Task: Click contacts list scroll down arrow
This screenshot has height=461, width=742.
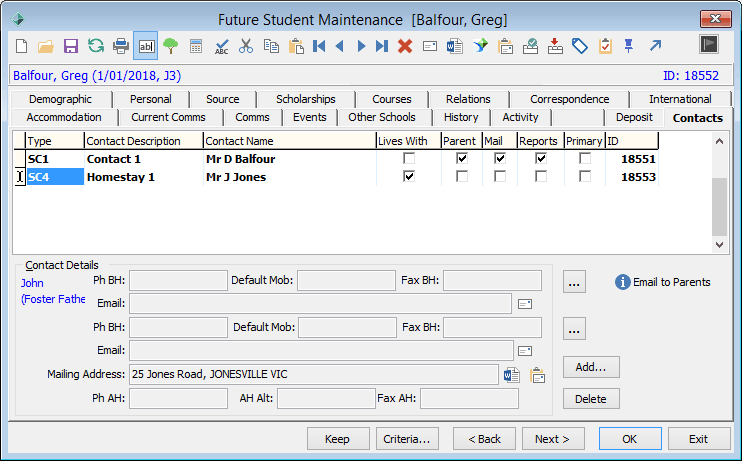Action: [x=719, y=245]
